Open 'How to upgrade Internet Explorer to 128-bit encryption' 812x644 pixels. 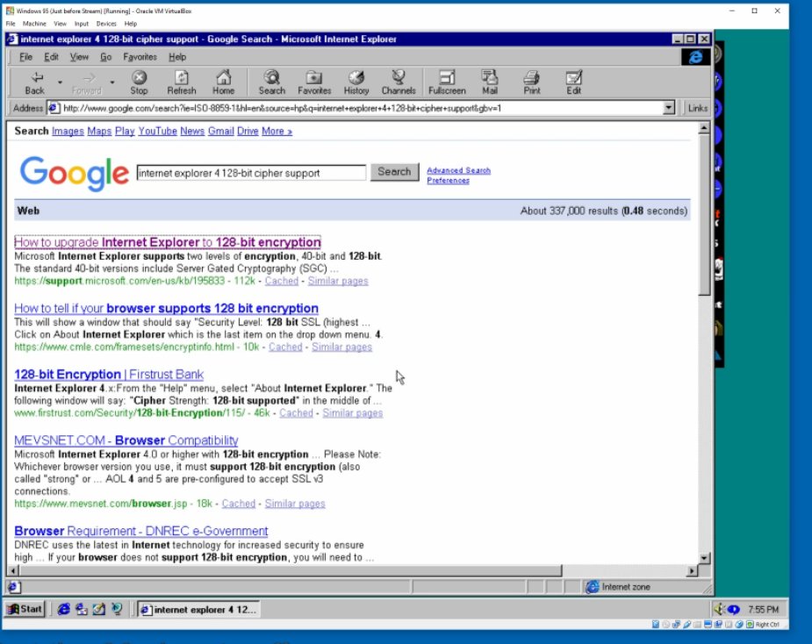tap(168, 242)
